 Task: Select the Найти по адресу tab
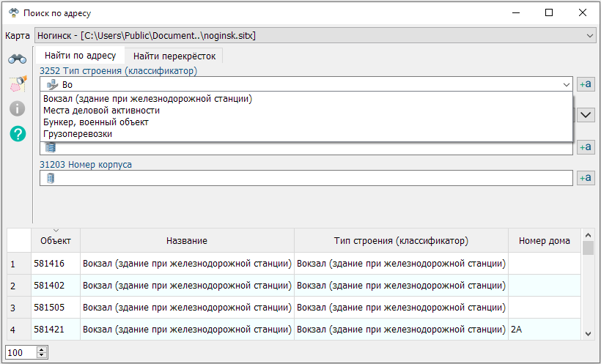tap(80, 56)
